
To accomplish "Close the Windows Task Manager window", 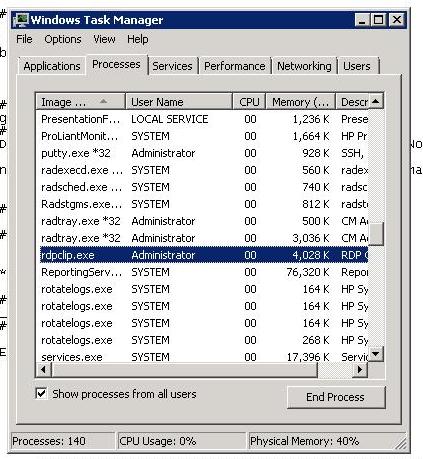I will [x=397, y=20].
